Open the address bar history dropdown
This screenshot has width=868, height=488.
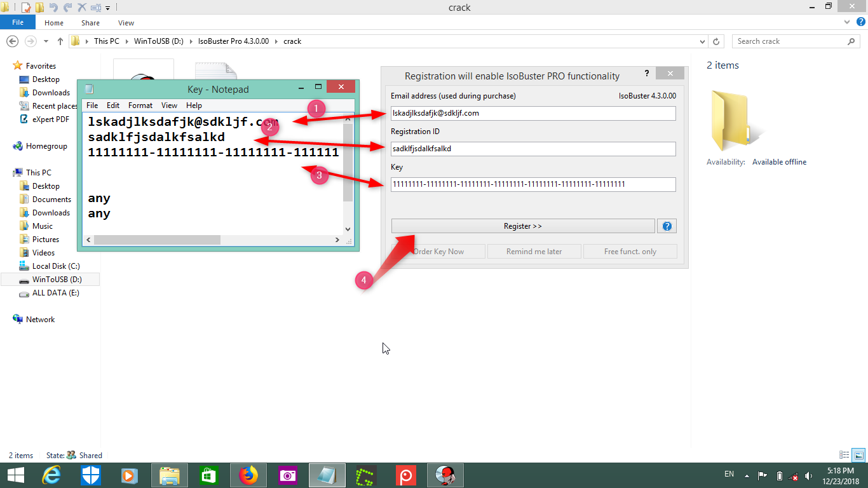pyautogui.click(x=702, y=41)
